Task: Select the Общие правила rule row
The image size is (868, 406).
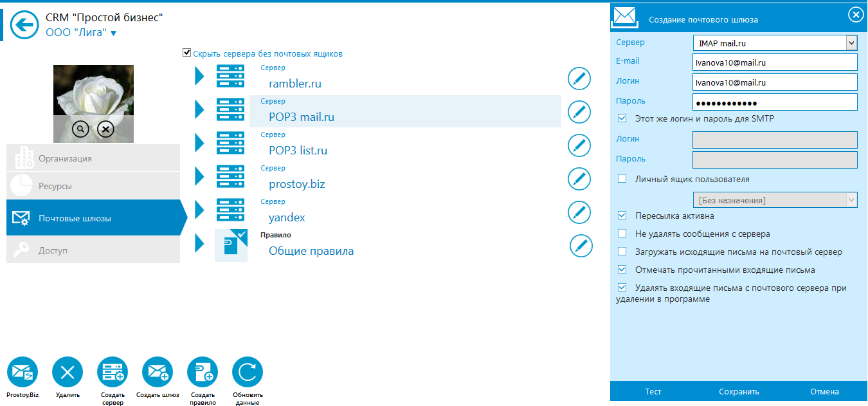Action: click(405, 245)
